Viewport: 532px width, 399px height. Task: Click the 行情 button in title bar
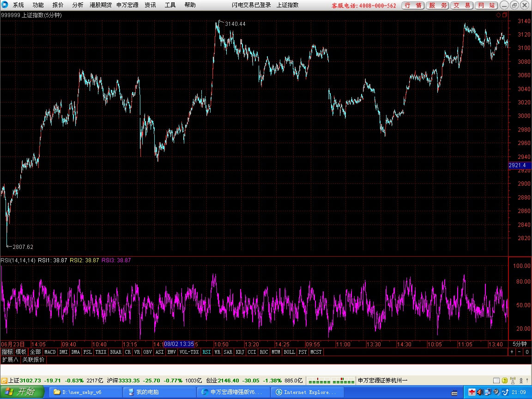tap(413, 6)
